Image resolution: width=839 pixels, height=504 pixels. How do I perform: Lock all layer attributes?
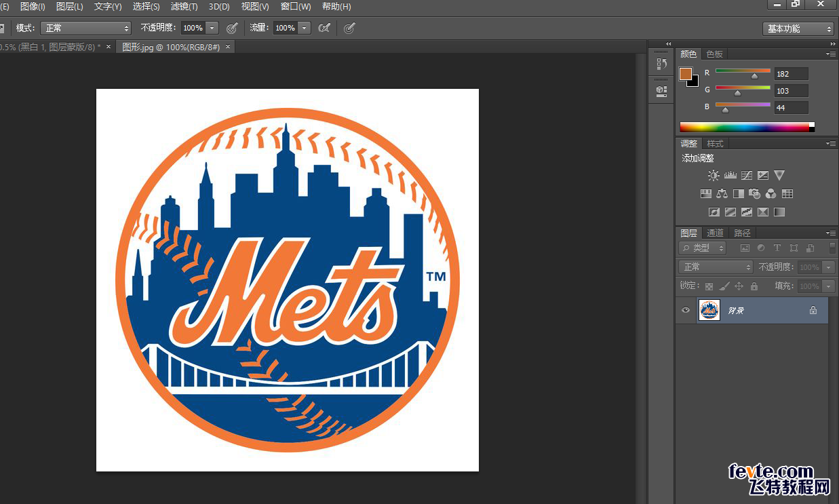(x=754, y=286)
